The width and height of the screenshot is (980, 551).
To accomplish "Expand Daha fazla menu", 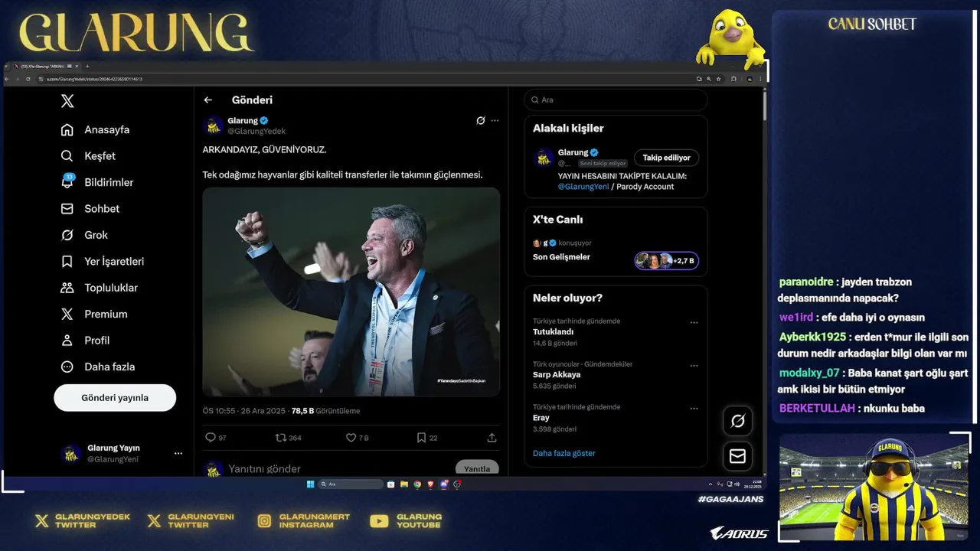I will pos(98,367).
